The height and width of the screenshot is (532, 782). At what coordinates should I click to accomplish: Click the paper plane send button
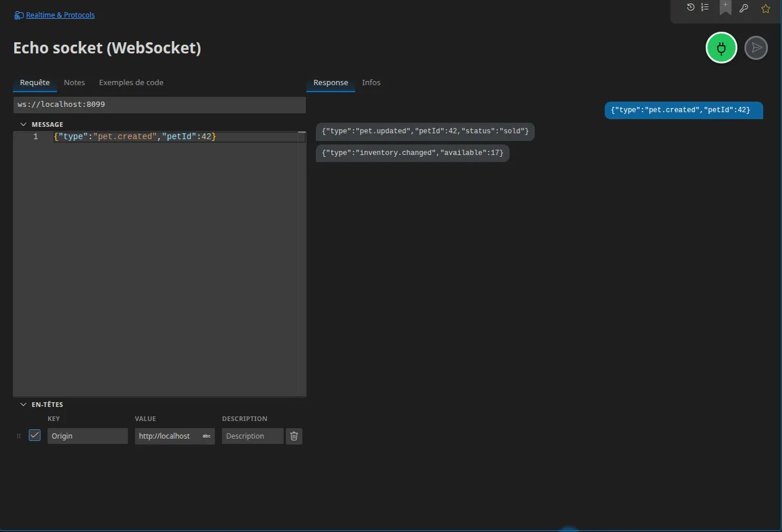tap(756, 48)
